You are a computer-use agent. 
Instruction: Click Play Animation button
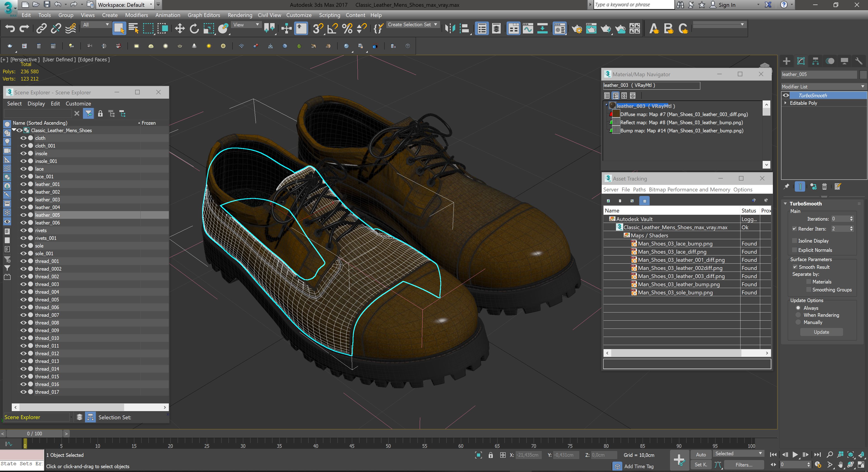click(x=795, y=454)
